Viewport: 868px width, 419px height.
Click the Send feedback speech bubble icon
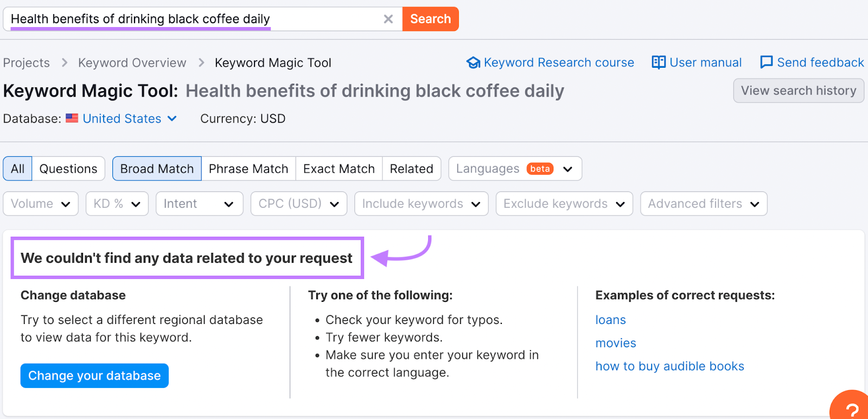click(x=766, y=62)
